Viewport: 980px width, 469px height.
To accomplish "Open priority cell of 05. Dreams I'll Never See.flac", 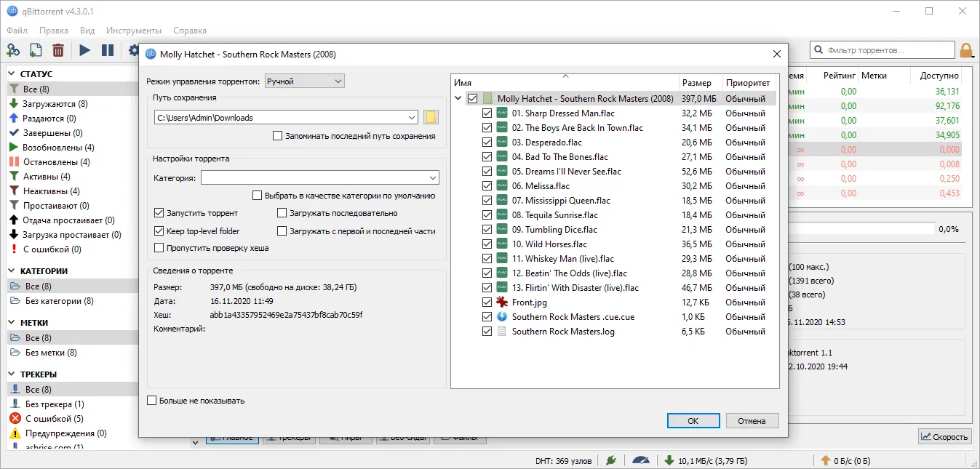I will (745, 171).
